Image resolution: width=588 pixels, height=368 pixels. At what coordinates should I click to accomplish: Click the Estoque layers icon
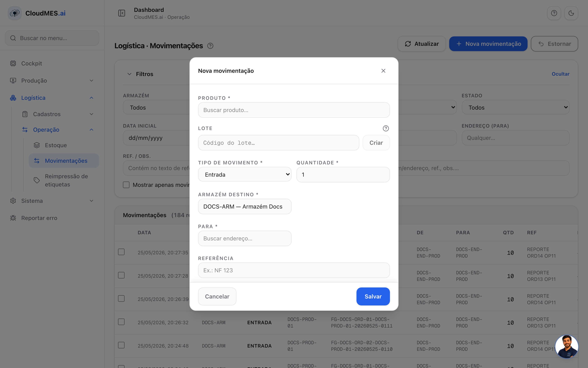[x=37, y=145]
